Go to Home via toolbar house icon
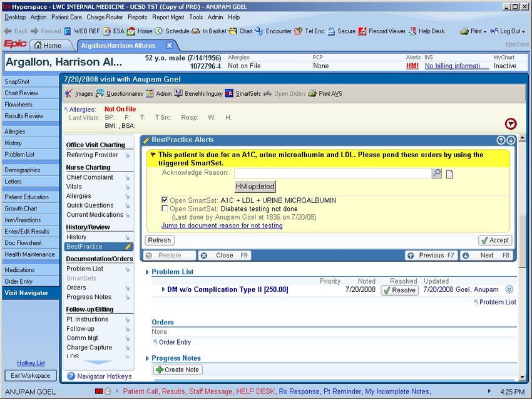 (x=140, y=31)
